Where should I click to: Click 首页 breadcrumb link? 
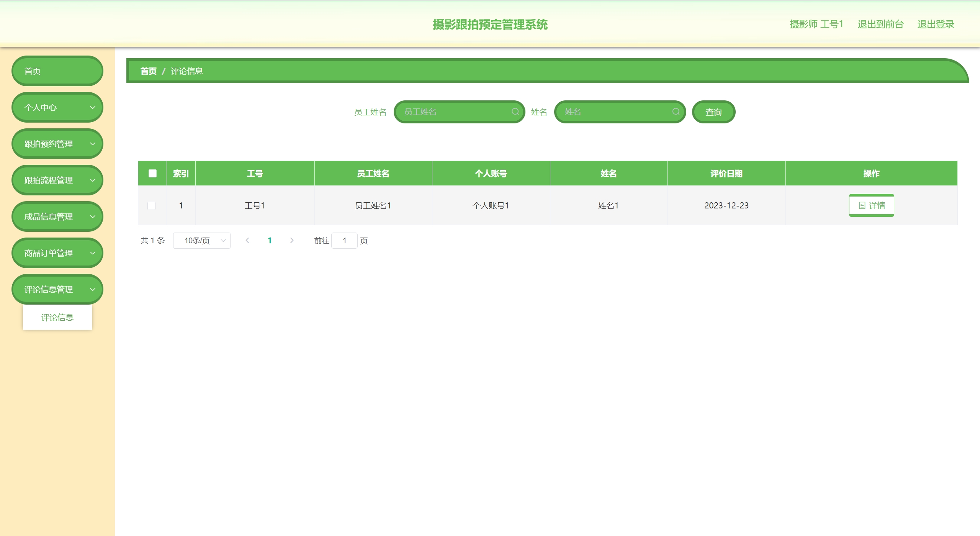(149, 71)
